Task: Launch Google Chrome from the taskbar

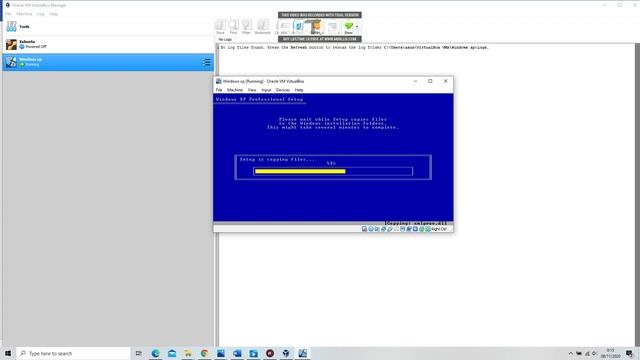Action: (204, 353)
